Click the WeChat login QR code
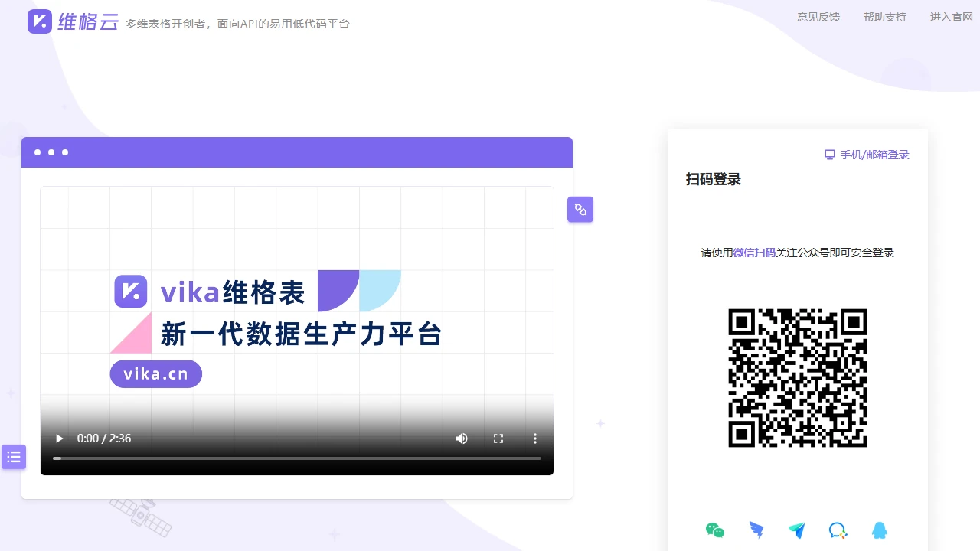Image resolution: width=980 pixels, height=551 pixels. point(797,378)
